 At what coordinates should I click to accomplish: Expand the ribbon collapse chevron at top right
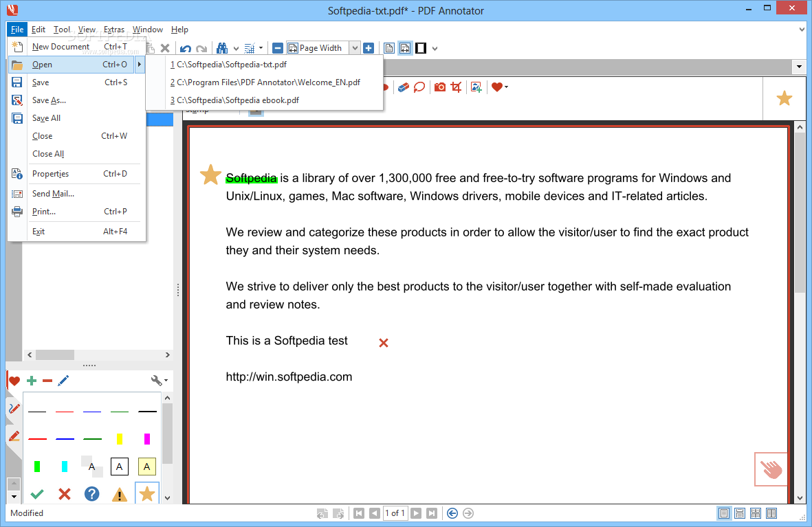tap(802, 30)
